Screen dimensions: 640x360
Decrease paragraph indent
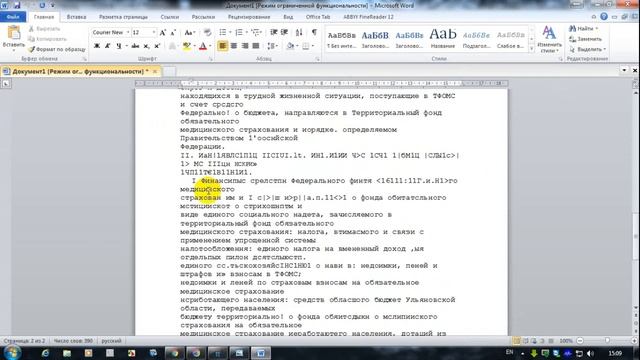pos(273,32)
